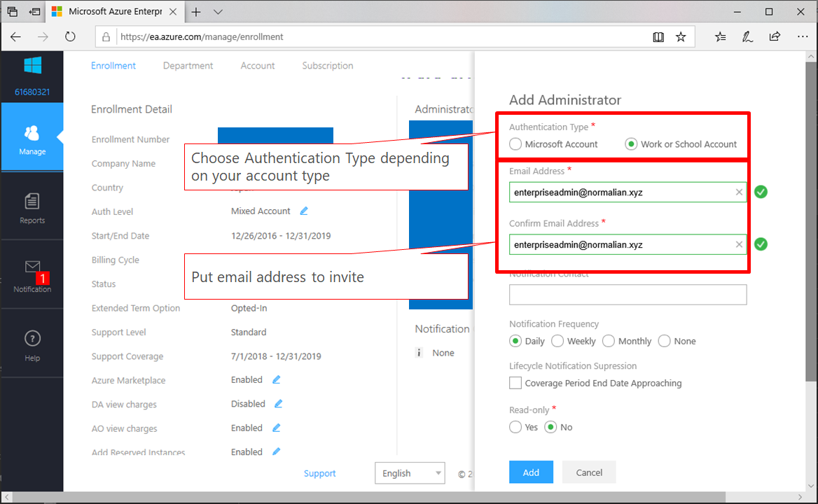Close the Microsoft Azure browser tab

[x=173, y=11]
